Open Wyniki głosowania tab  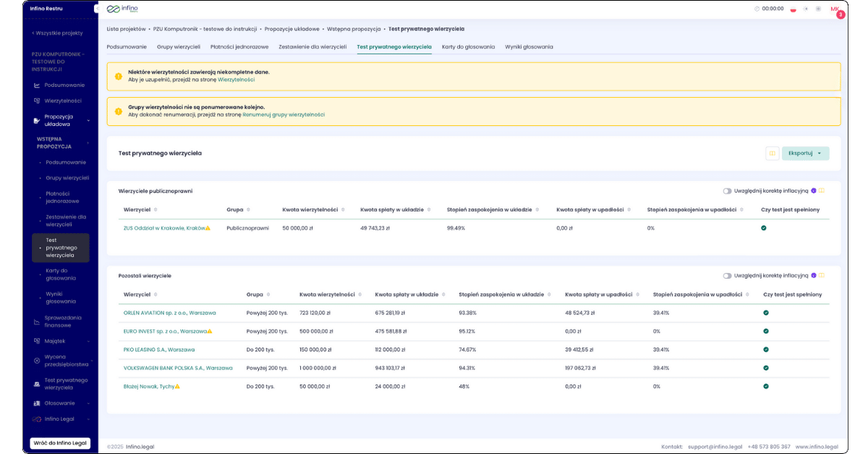click(x=529, y=47)
